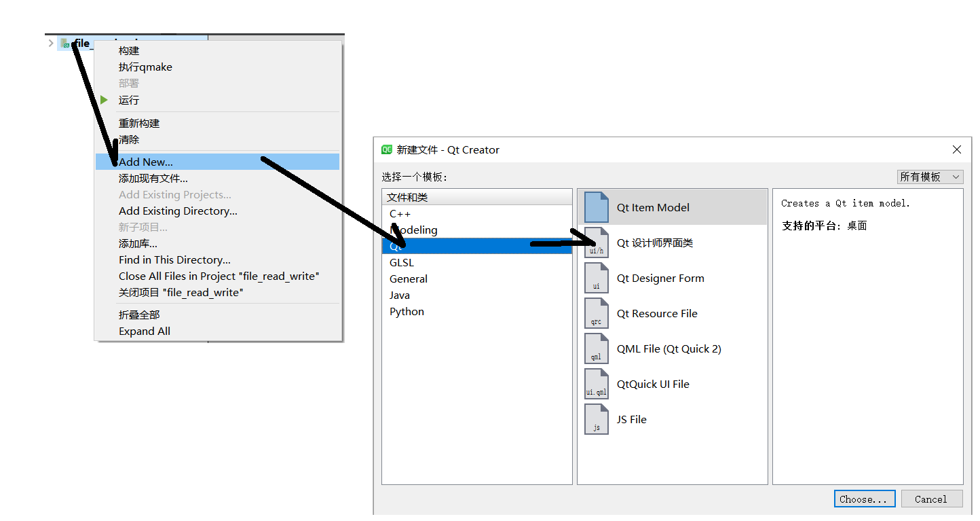Choose 执行qmake from the context menu
Viewport: 980px width, 521px height.
tap(217, 67)
